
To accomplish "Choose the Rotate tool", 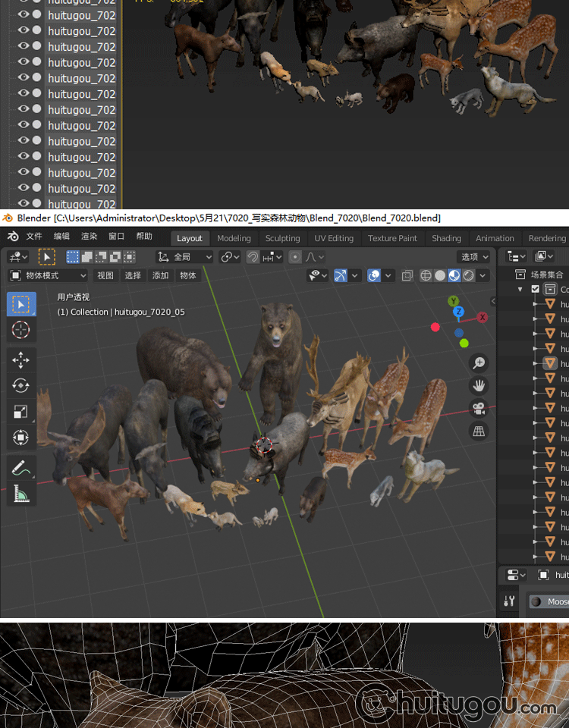I will tap(20, 386).
